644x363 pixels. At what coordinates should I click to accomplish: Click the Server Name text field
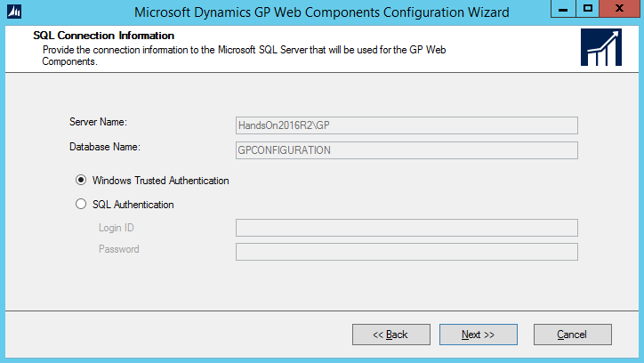[x=407, y=125]
